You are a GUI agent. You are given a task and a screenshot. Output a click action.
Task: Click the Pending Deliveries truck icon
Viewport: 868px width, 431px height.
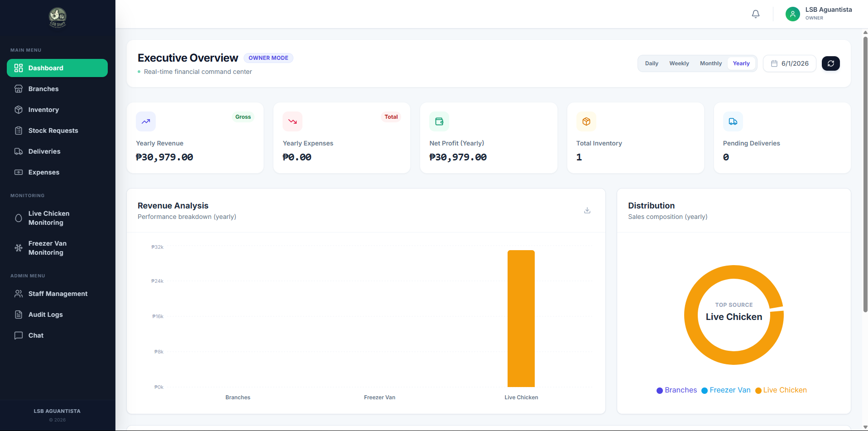pos(733,121)
